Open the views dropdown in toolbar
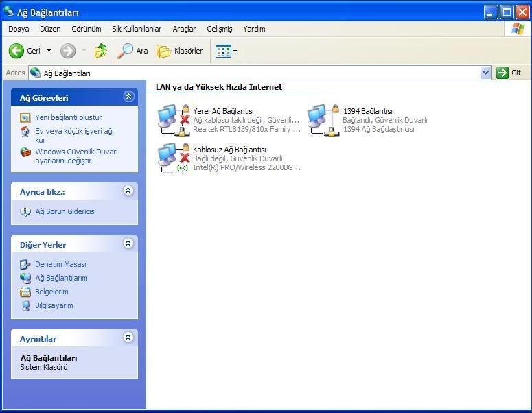Screen dimensions: 532x413 point(226,51)
